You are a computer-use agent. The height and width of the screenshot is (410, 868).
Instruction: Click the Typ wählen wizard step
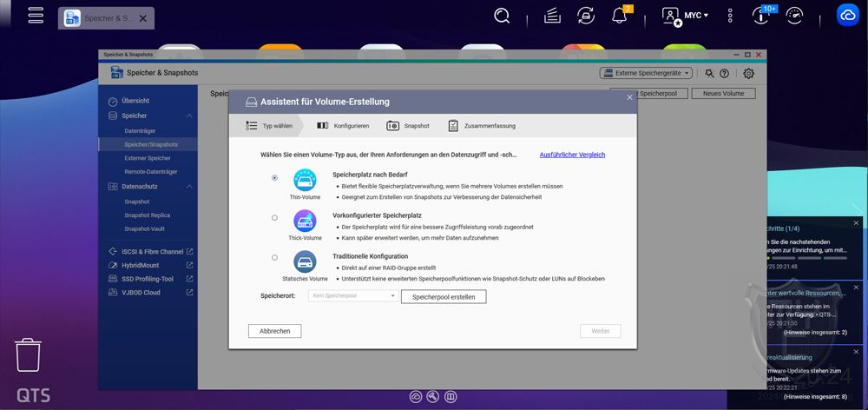click(x=270, y=126)
